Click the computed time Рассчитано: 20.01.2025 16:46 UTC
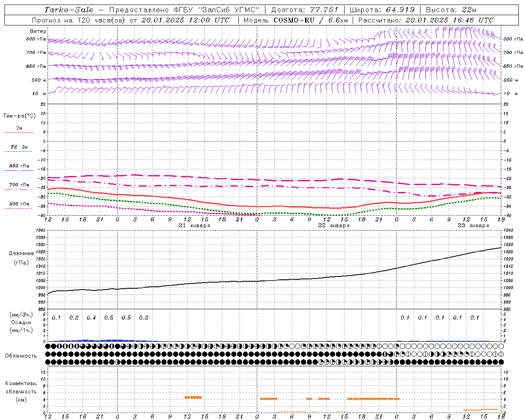The image size is (525, 420). point(426,20)
